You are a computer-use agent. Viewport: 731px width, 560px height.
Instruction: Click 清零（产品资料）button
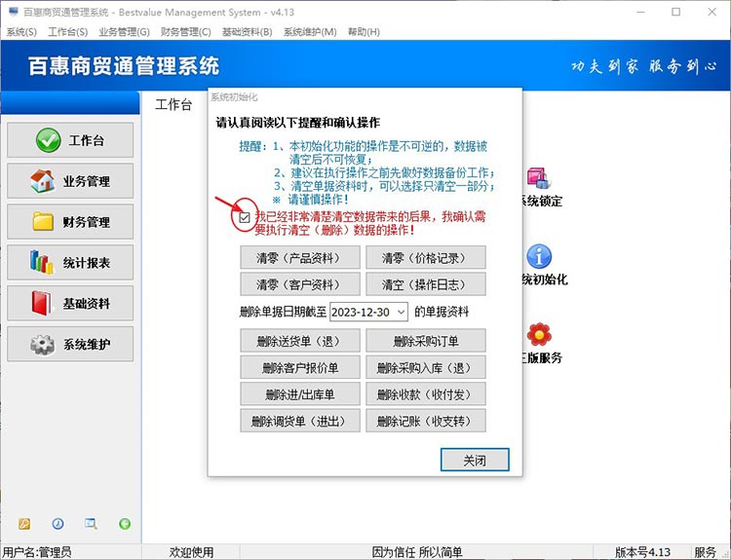tap(300, 258)
